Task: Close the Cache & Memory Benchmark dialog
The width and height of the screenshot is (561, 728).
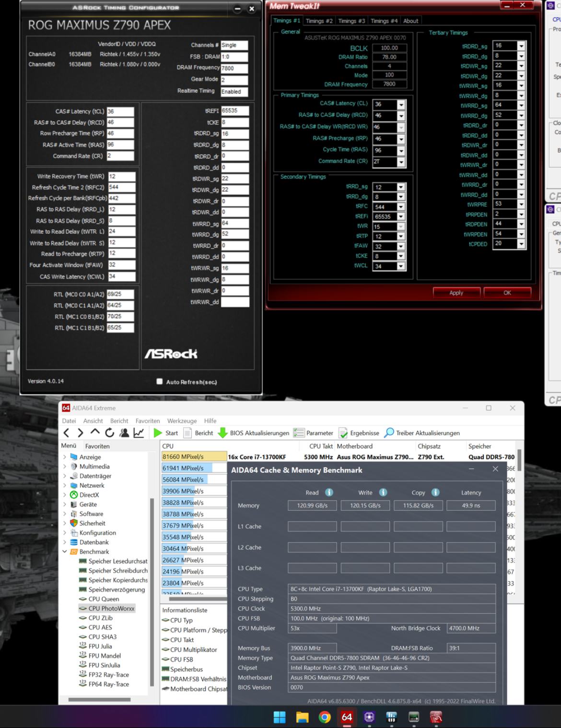Action: click(495, 469)
